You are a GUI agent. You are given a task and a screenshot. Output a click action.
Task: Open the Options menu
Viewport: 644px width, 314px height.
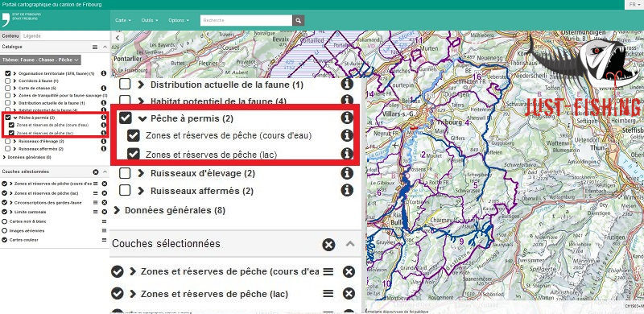coord(179,20)
